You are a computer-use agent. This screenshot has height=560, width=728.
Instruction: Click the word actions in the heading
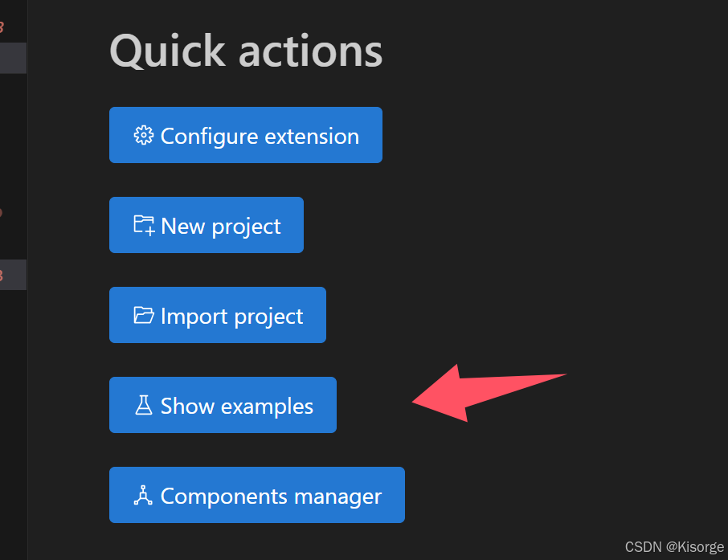[311, 52]
